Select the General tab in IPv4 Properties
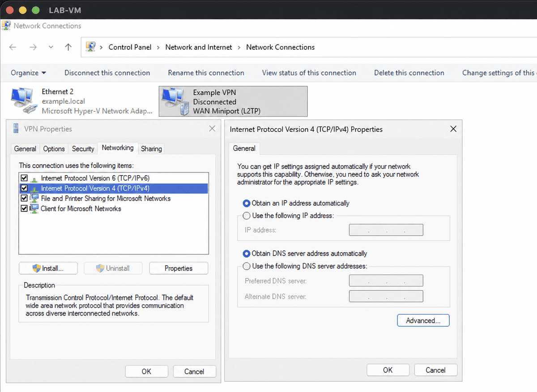The height and width of the screenshot is (392, 537). (x=244, y=148)
